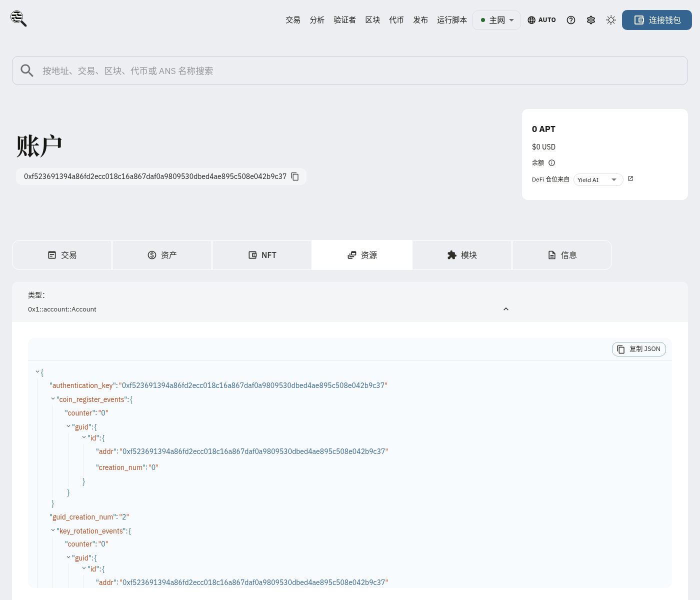Click the Aptos Explorer logo
This screenshot has height=600, width=700.
pos(18,18)
